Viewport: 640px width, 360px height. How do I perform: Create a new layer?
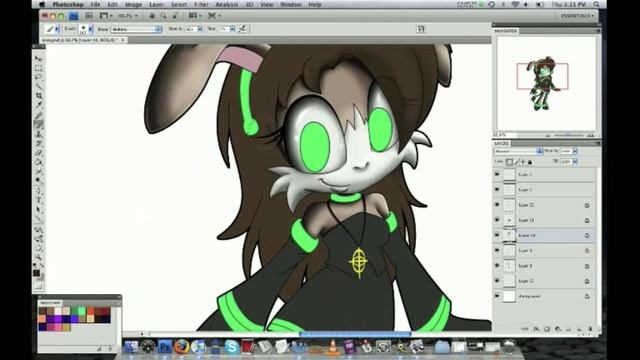click(x=579, y=329)
